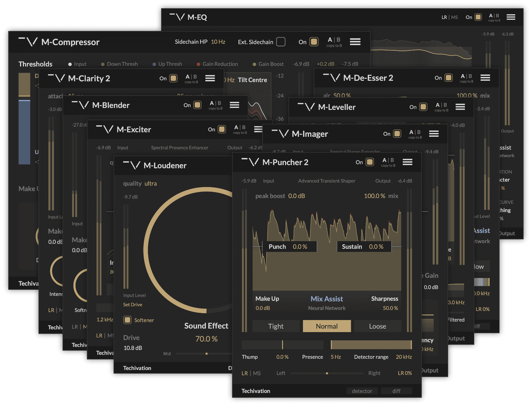Click the Thump slider bar
532x406 pixels.
click(282, 345)
